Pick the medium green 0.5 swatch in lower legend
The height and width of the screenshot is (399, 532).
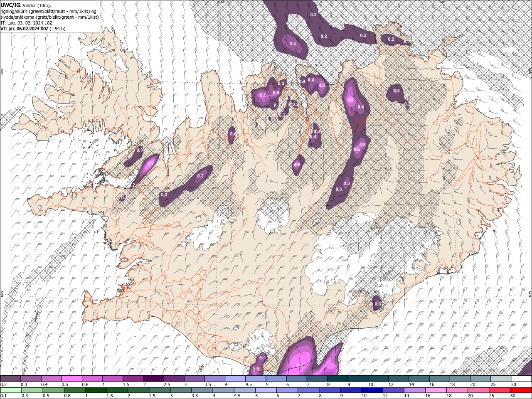click(53, 390)
